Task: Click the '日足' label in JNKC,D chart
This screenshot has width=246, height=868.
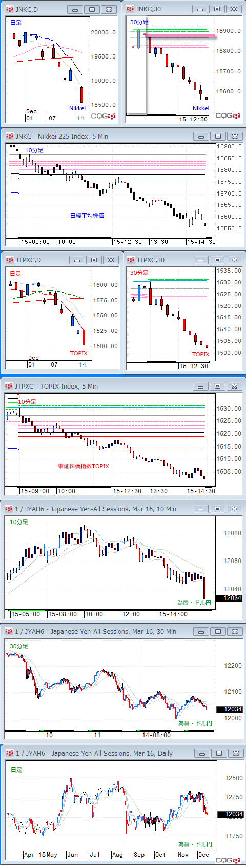Action: (16, 23)
